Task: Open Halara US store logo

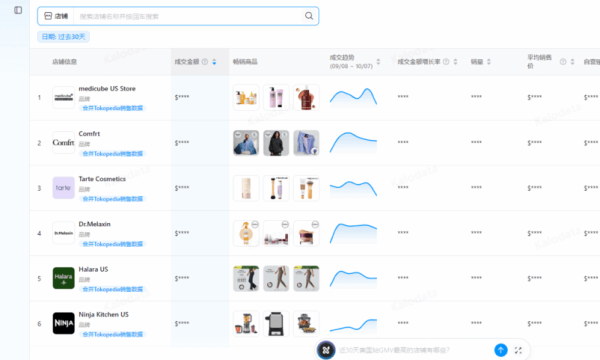Action: point(64,278)
